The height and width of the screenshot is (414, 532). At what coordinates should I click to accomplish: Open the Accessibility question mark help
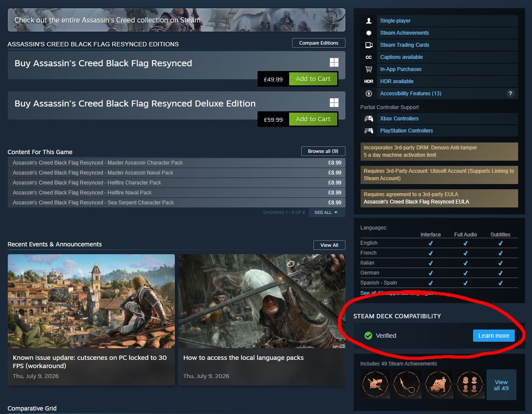point(510,94)
